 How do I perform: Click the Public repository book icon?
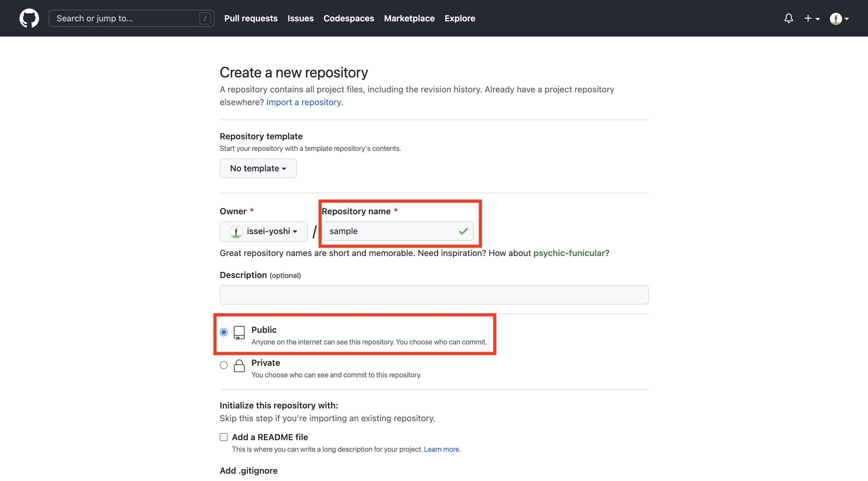(239, 333)
